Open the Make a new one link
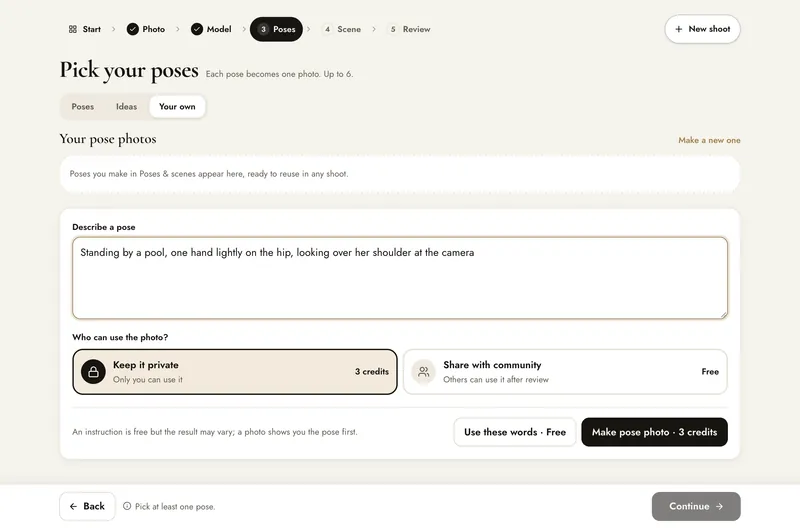 coord(709,140)
